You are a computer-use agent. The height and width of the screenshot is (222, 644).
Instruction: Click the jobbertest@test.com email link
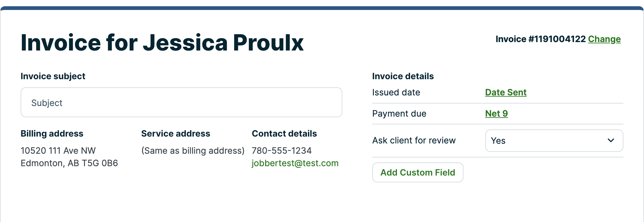[295, 163]
